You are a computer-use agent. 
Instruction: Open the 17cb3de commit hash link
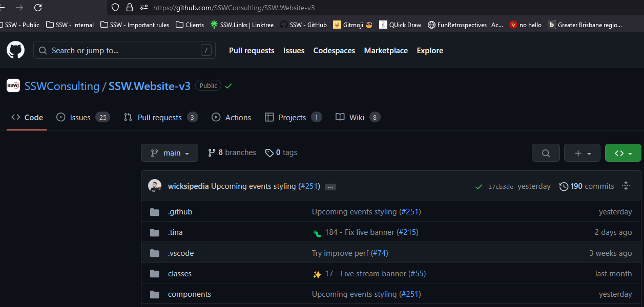(x=501, y=187)
